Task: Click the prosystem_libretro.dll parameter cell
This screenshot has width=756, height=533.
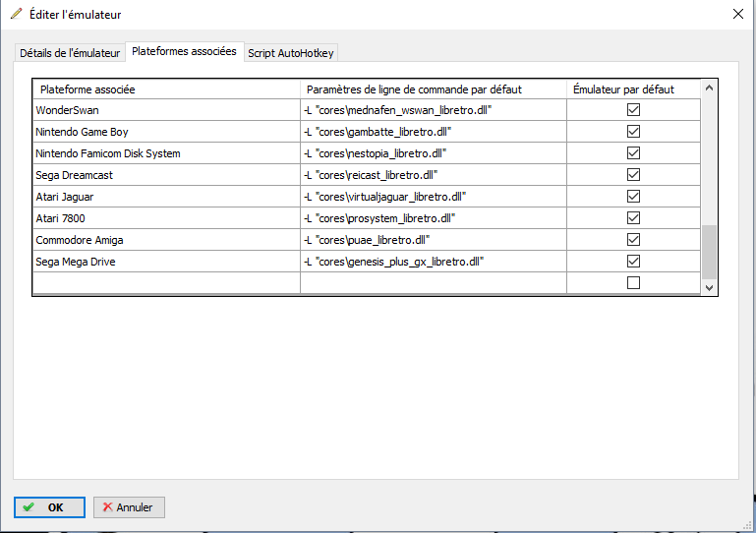Action: tap(434, 218)
